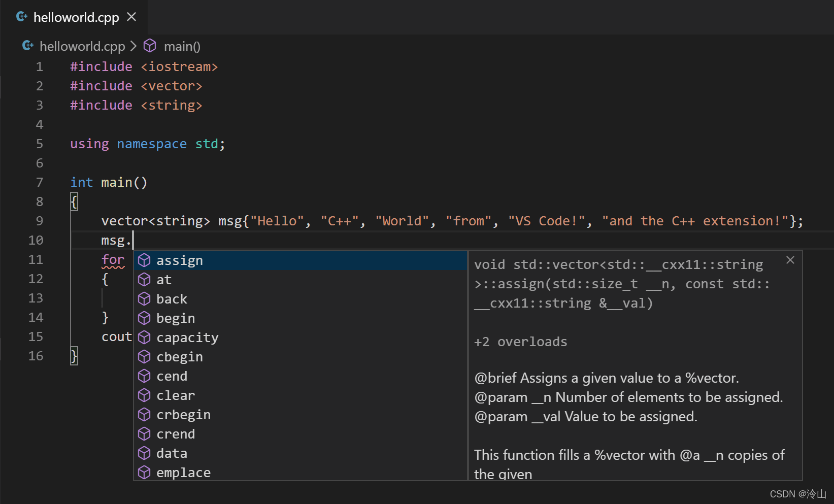Place cursor after msg. on line 10
This screenshot has height=504, width=834.
133,240
